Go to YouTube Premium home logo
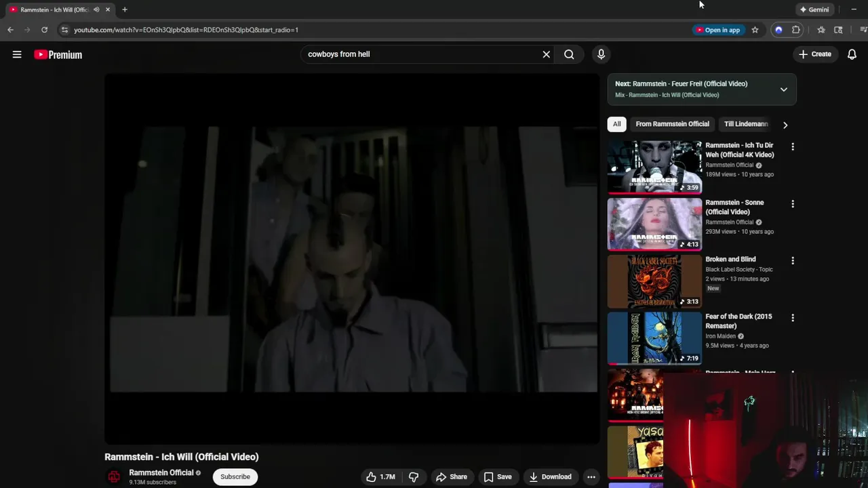868x488 pixels. [58, 54]
